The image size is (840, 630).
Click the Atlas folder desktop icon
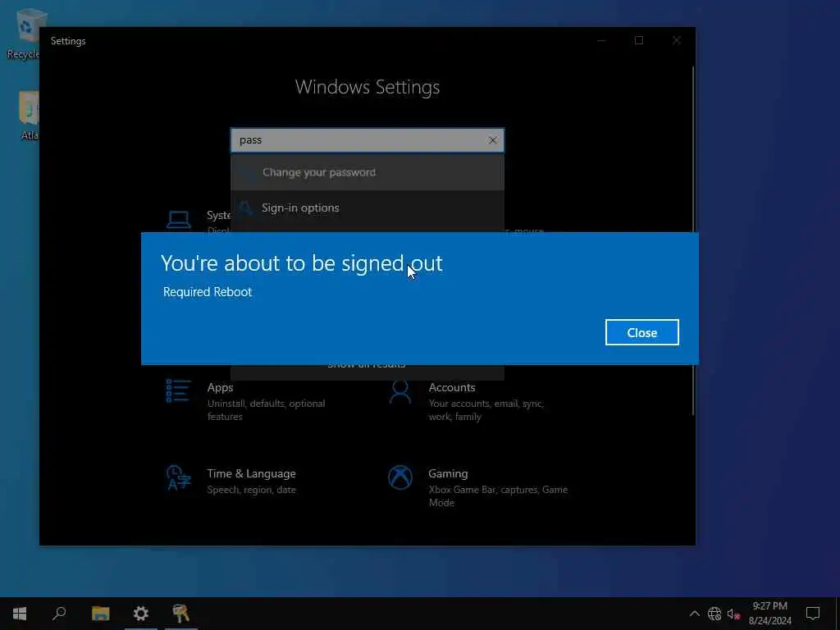point(28,115)
